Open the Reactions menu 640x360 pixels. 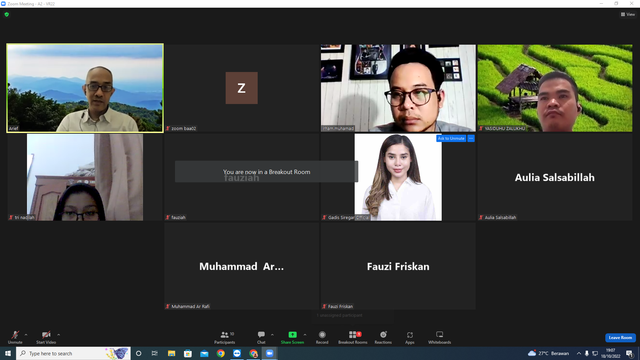click(383, 337)
